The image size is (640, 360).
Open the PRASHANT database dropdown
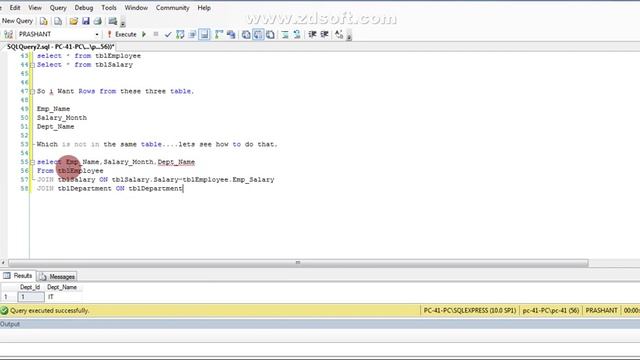(97, 35)
